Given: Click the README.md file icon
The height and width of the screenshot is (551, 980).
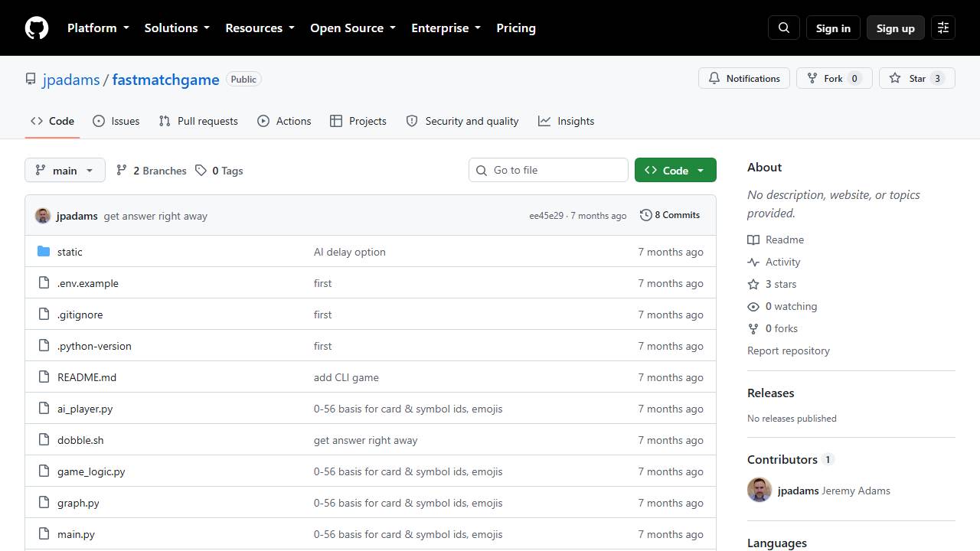Looking at the screenshot, I should 44,377.
